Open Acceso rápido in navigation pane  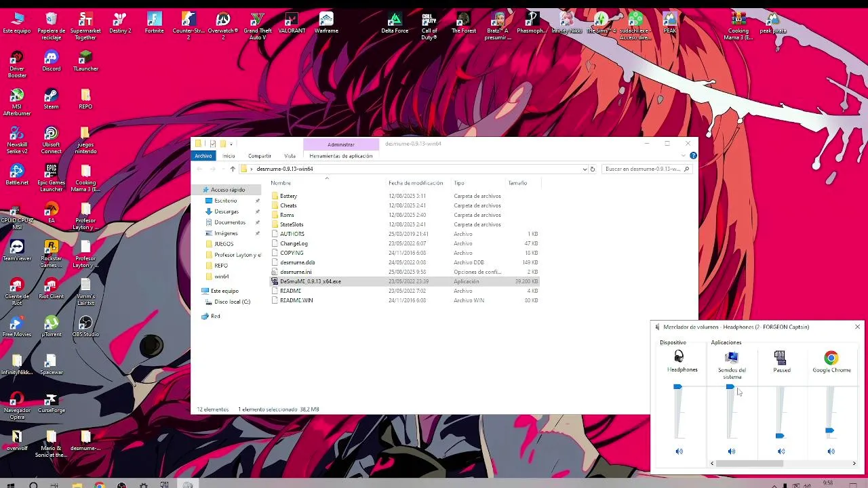(x=227, y=190)
